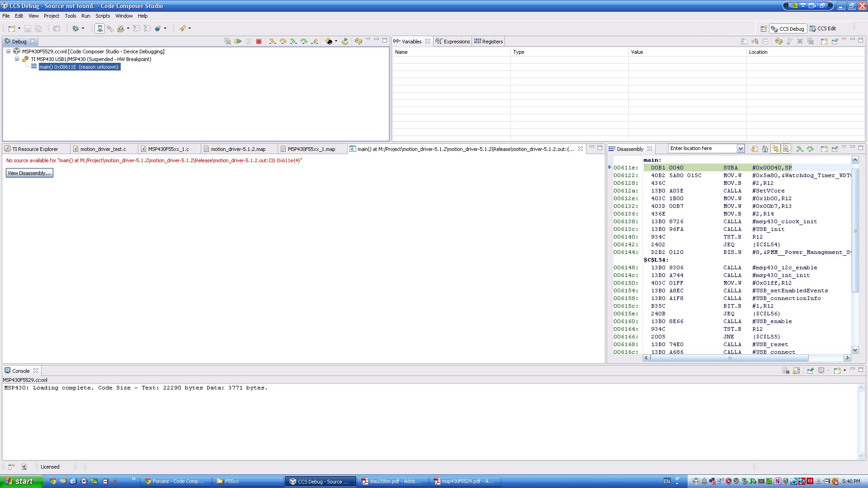Click the Step Return icon
Screen dimensions: 868x488
tap(315, 41)
